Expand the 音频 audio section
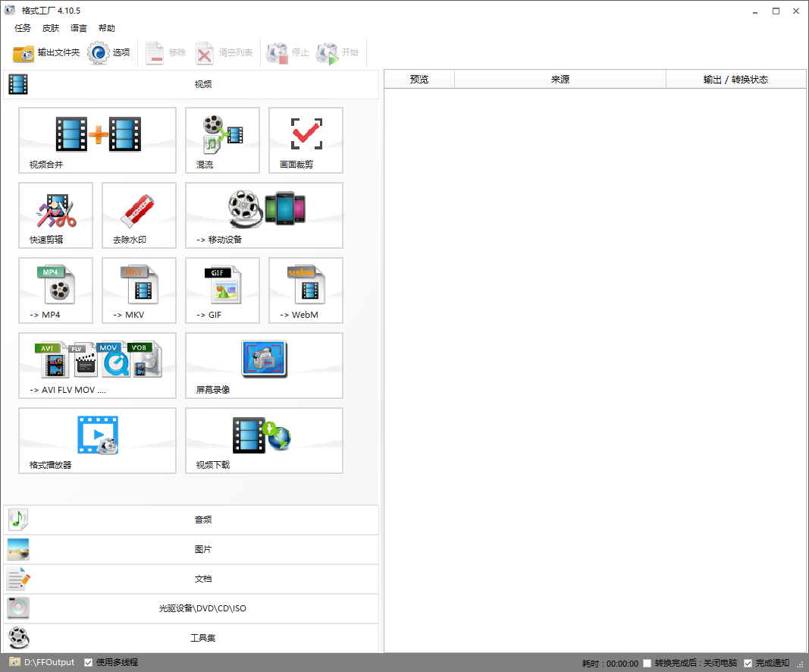Image resolution: width=809 pixels, height=672 pixels. click(202, 520)
